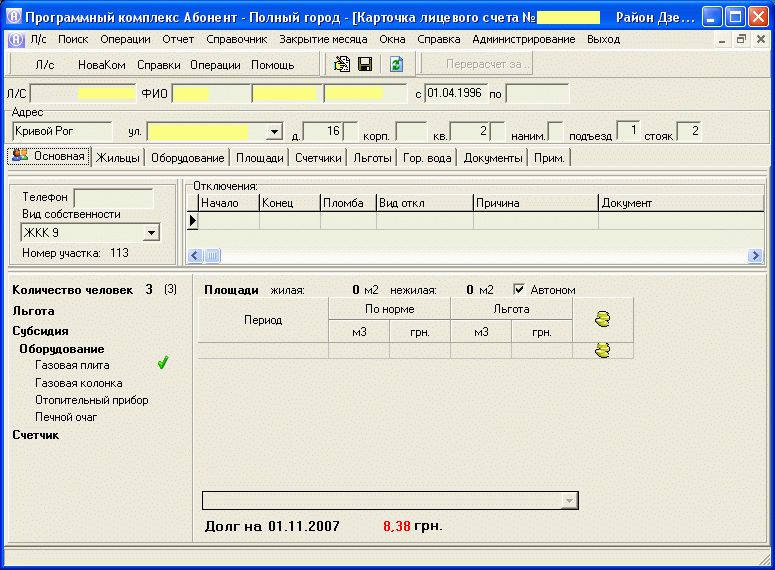Screen dimensions: 775x570
Task: Click the coins icon in the table header
Action: coord(603,319)
